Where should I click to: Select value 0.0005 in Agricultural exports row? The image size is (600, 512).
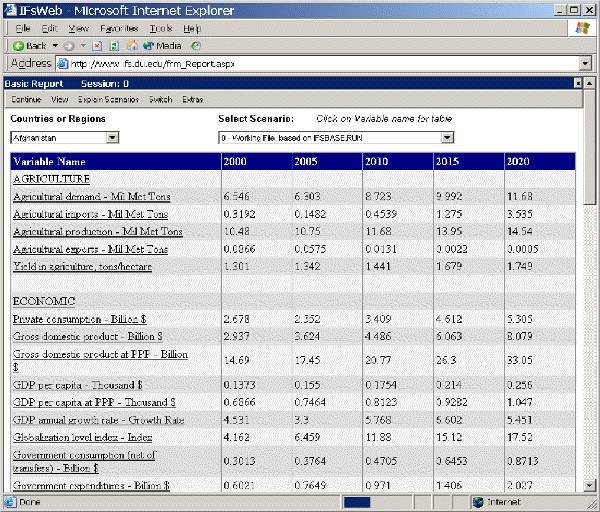523,249
